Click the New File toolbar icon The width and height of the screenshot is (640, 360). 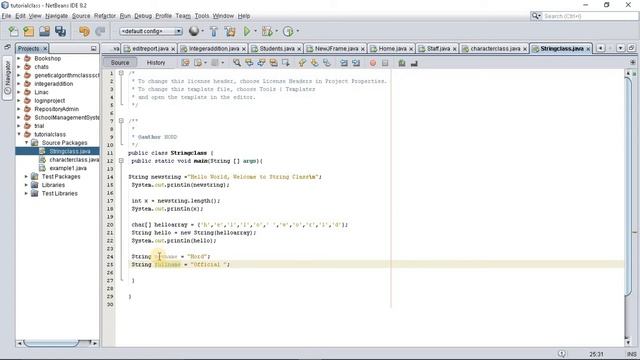[x=13, y=31]
